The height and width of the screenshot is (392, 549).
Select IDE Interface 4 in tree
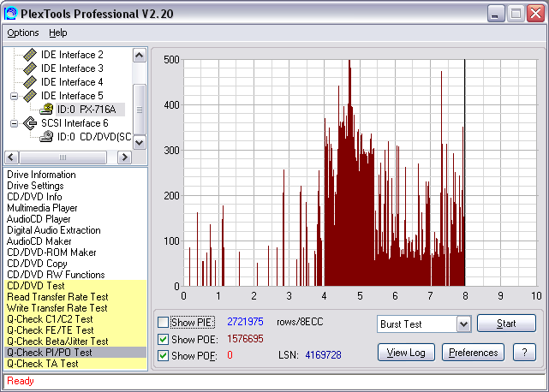[x=72, y=82]
